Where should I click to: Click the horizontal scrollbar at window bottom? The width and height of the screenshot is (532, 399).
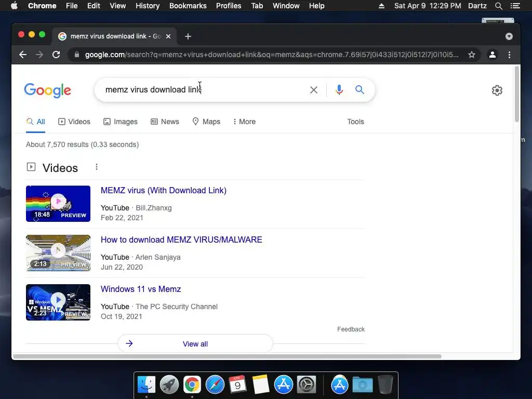point(227,356)
